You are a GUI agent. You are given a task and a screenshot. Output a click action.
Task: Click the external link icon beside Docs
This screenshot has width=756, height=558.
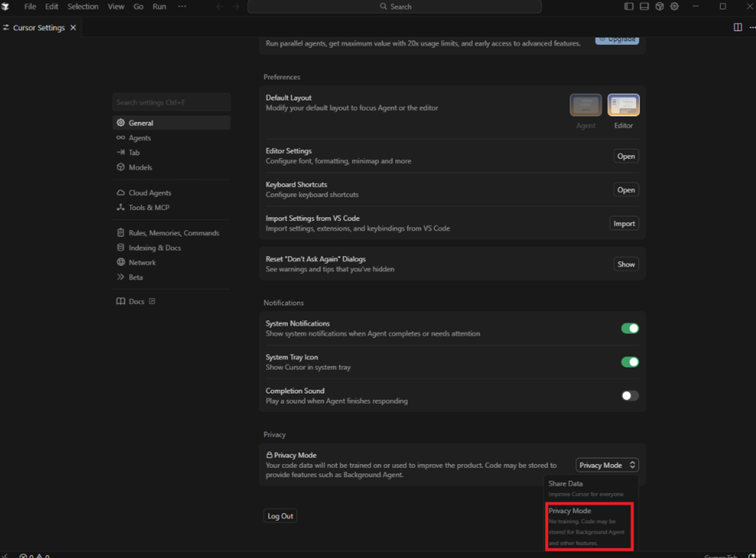tap(152, 302)
